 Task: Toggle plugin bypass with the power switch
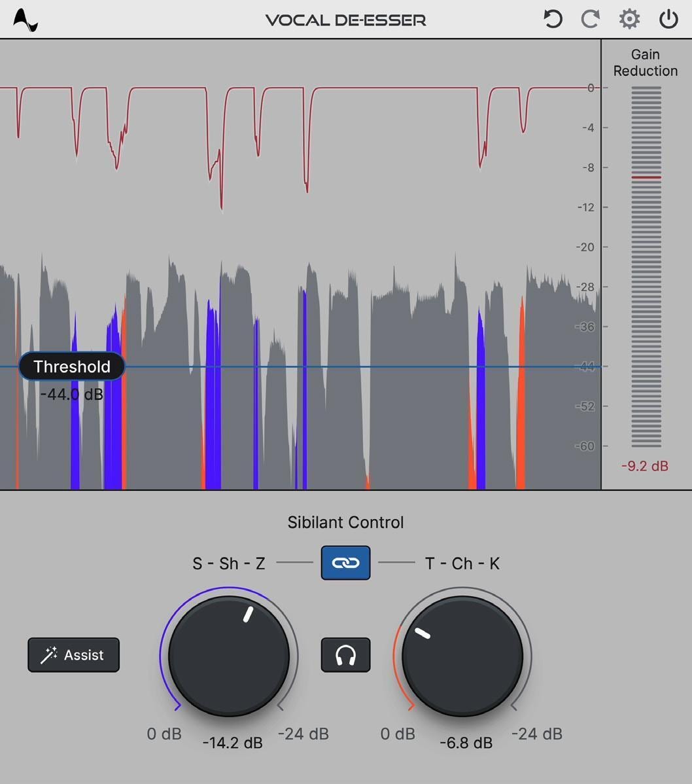pyautogui.click(x=668, y=19)
